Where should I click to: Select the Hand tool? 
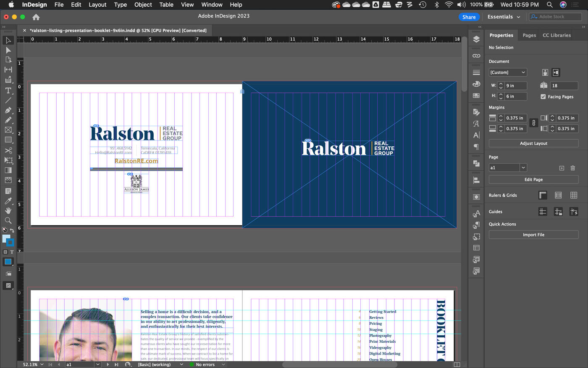point(8,210)
